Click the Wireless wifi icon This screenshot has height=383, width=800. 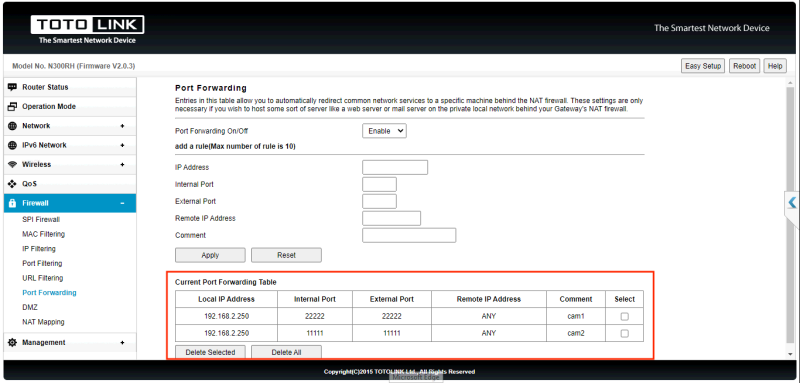pos(12,165)
